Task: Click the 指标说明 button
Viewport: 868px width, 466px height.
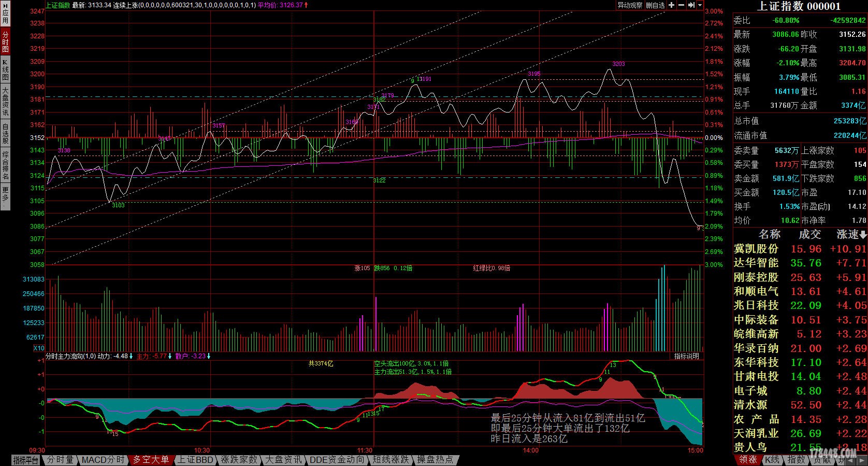Action: (x=686, y=356)
